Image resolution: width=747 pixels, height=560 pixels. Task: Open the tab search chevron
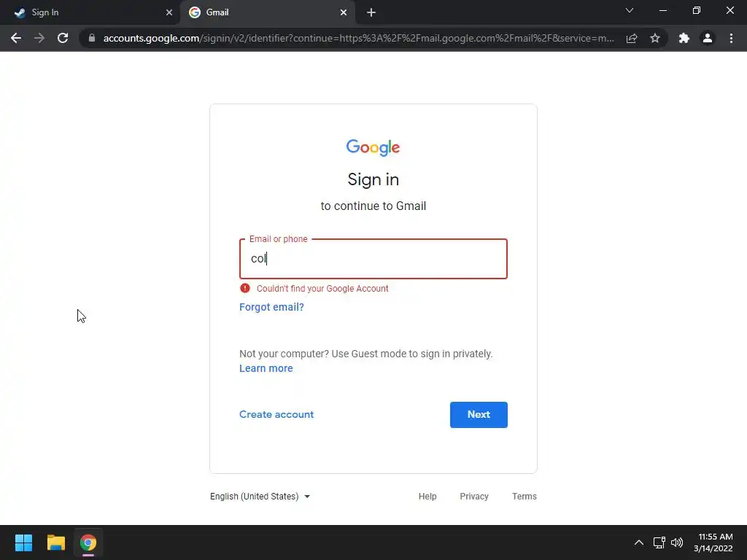(630, 11)
